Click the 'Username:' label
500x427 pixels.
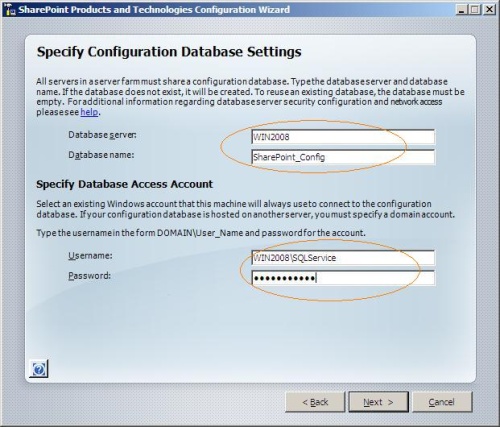click(x=90, y=256)
